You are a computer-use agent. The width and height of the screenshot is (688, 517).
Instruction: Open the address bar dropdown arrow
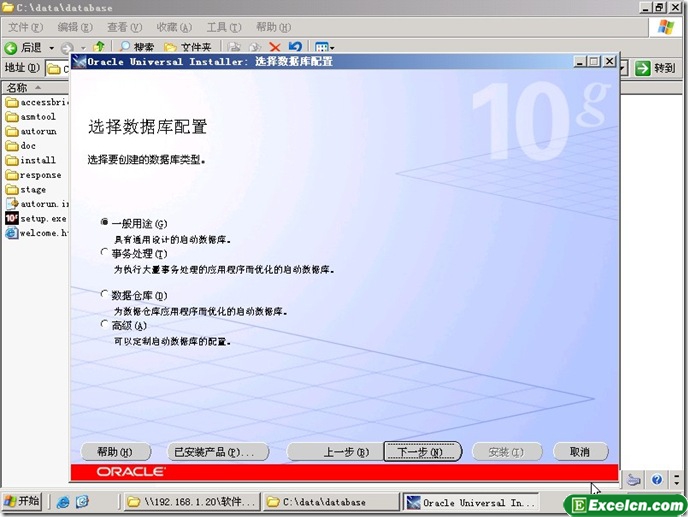click(x=624, y=68)
